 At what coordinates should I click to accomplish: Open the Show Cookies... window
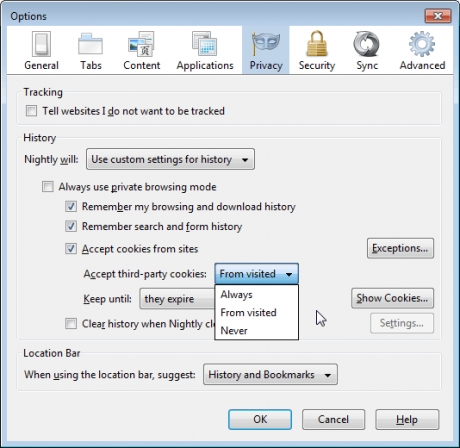click(x=392, y=298)
